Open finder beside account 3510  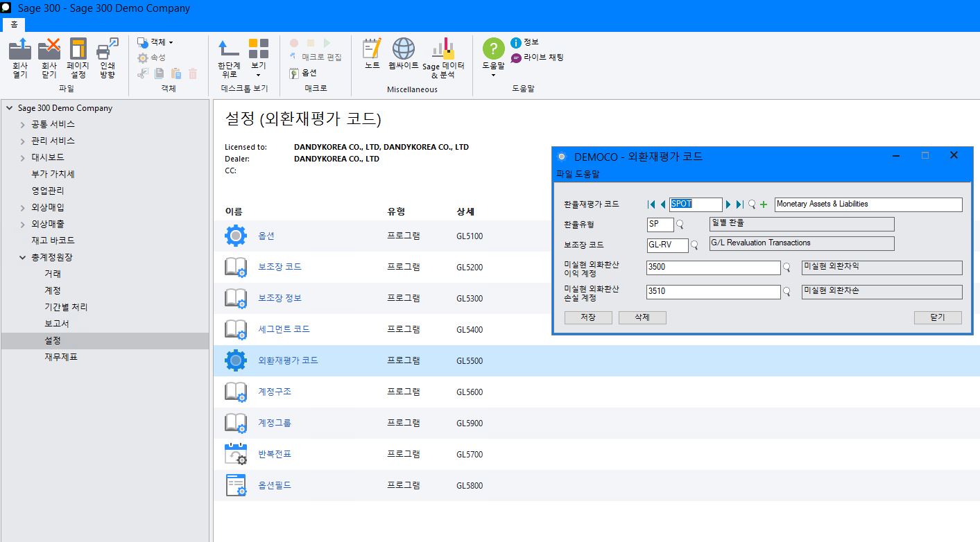pyautogui.click(x=787, y=292)
